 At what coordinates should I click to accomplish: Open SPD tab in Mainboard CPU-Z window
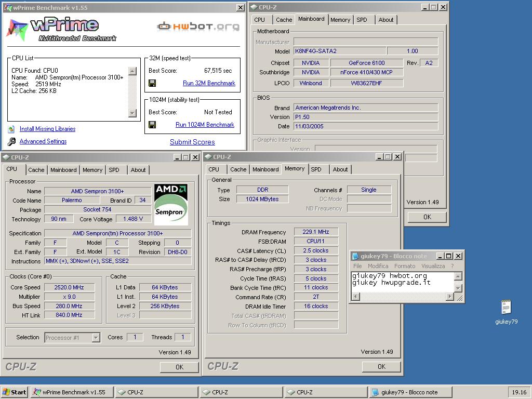click(x=362, y=20)
